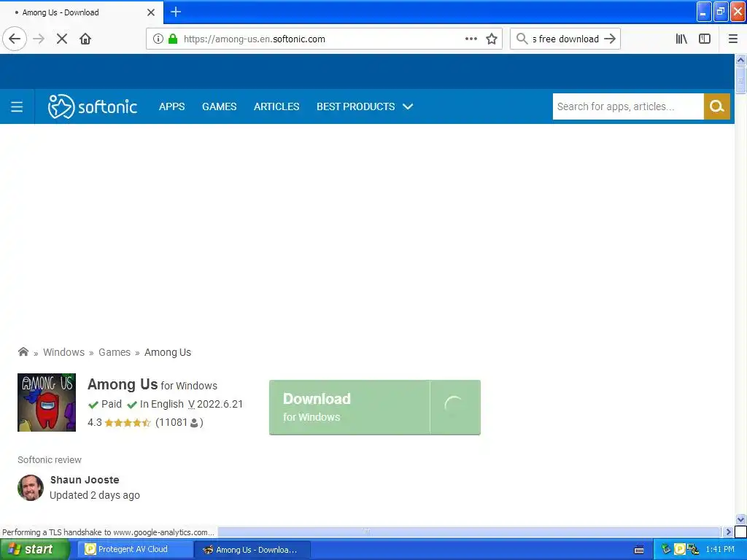Click the system tray clock 1:41 PM
This screenshot has width=747, height=560.
click(719, 549)
